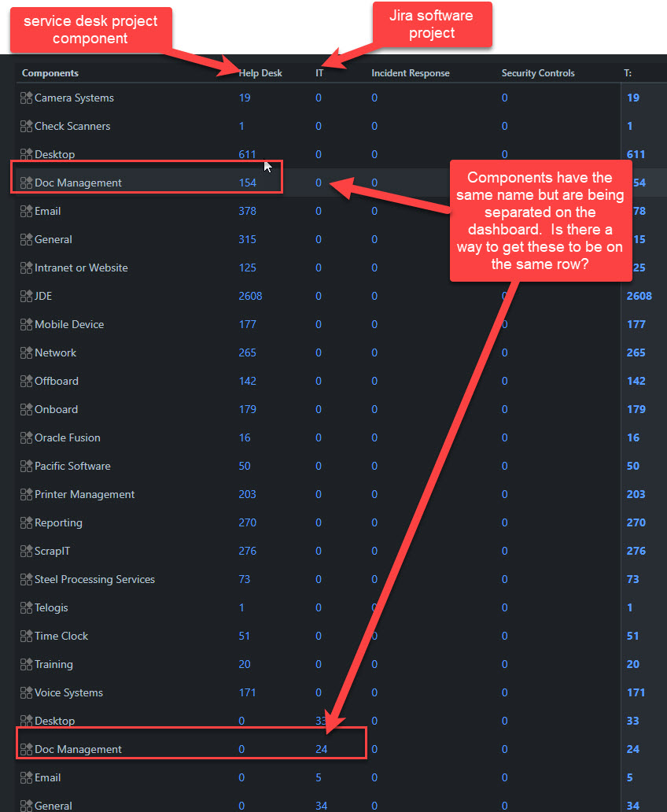
Task: Open the Help Desk count 378 for Email
Action: (247, 212)
